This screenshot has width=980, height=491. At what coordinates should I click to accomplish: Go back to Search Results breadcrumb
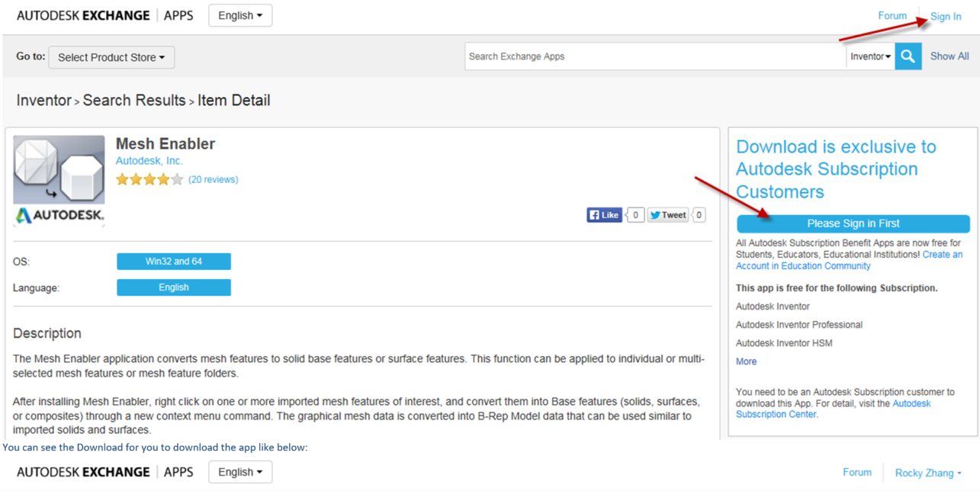click(134, 101)
